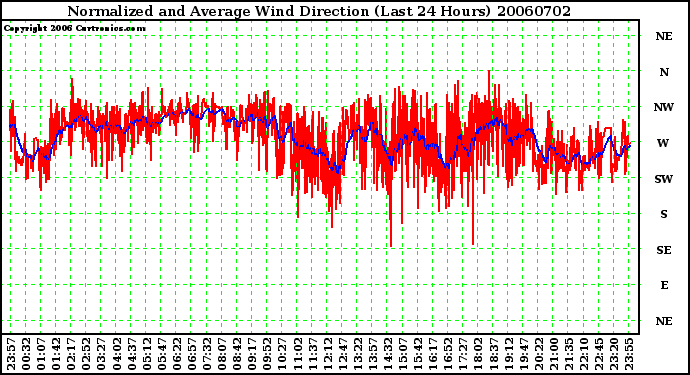Image resolution: width=690 pixels, height=375 pixels.
Task: Click the 20:22 time label
Action: click(x=540, y=354)
